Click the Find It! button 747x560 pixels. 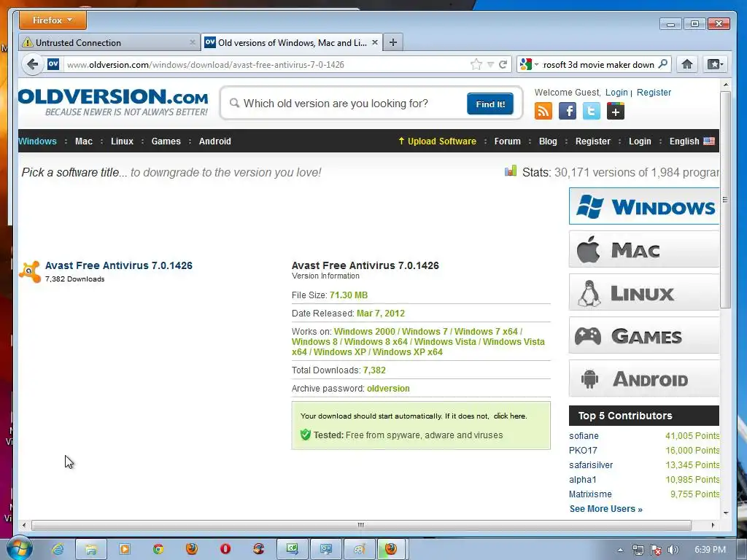point(490,104)
